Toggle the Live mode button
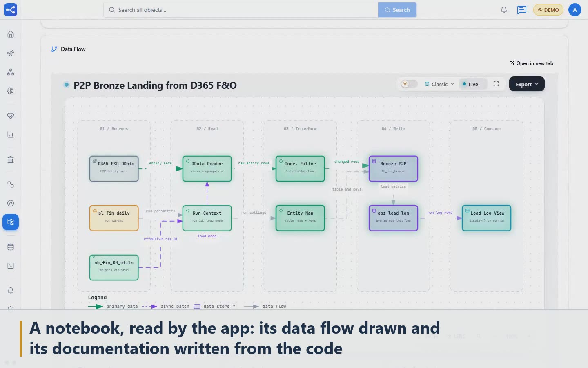The image size is (588, 368). (x=473, y=84)
